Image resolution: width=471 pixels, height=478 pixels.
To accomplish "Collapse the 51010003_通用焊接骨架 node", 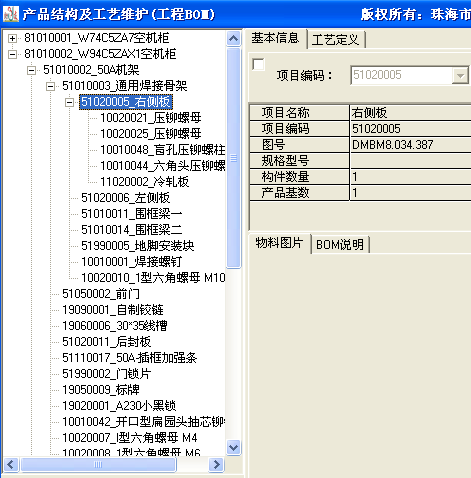I will tap(50, 86).
